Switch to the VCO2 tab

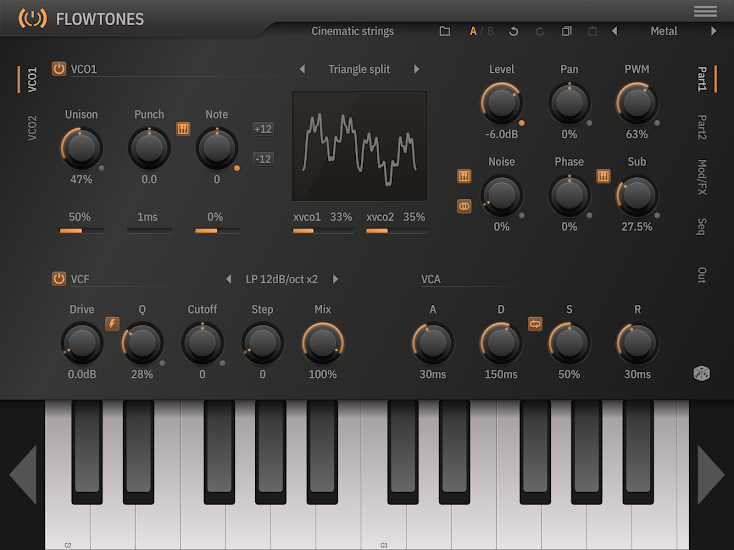point(31,128)
